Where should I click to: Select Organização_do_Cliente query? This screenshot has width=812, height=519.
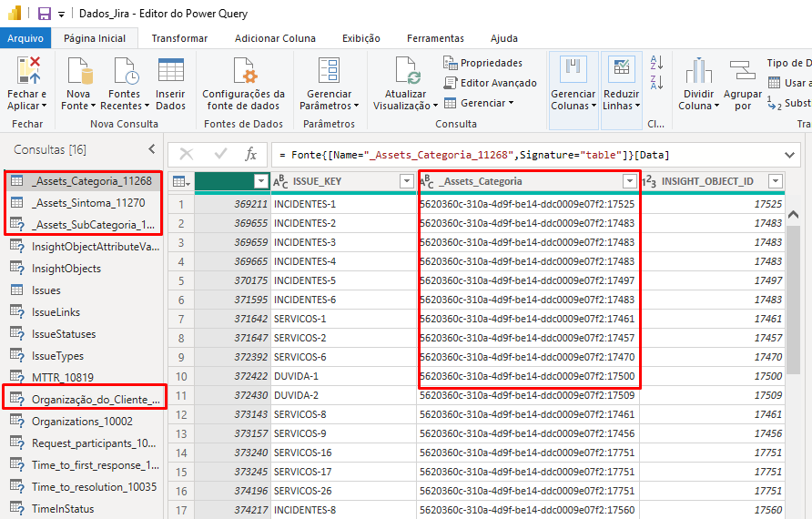[x=83, y=400]
